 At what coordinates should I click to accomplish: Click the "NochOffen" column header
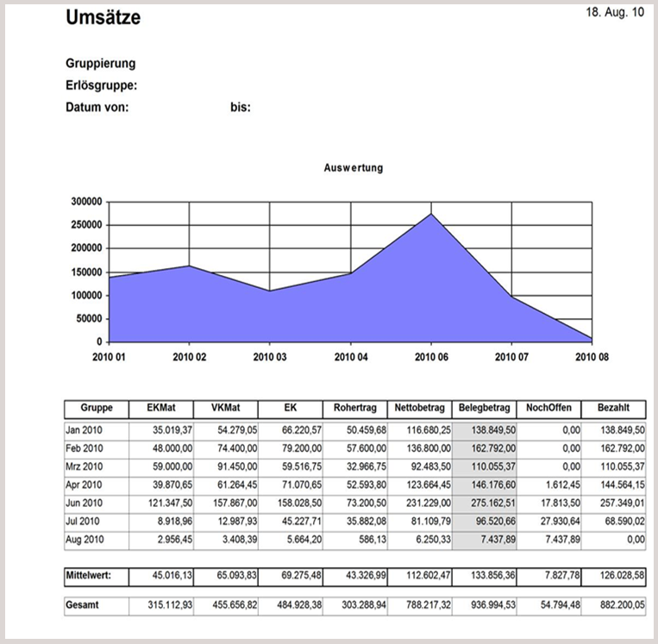tap(549, 409)
